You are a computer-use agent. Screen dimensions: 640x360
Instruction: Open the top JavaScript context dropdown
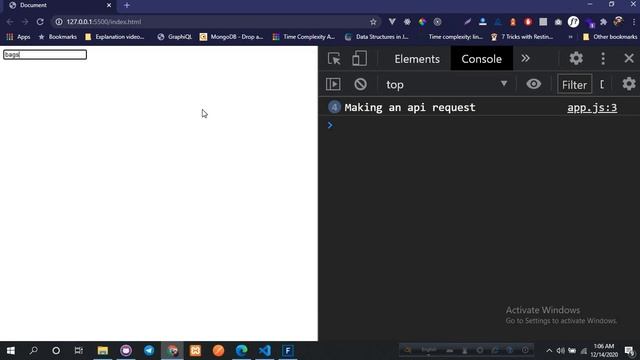click(447, 84)
